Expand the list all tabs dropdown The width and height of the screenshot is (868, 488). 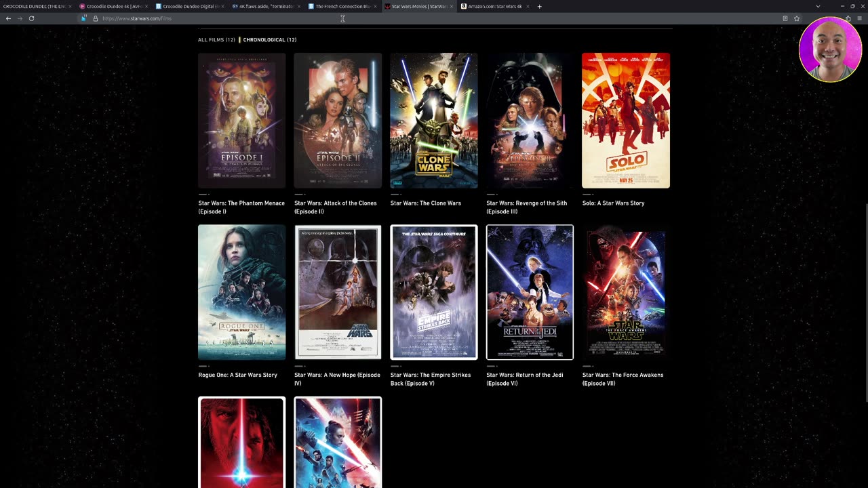coord(818,6)
